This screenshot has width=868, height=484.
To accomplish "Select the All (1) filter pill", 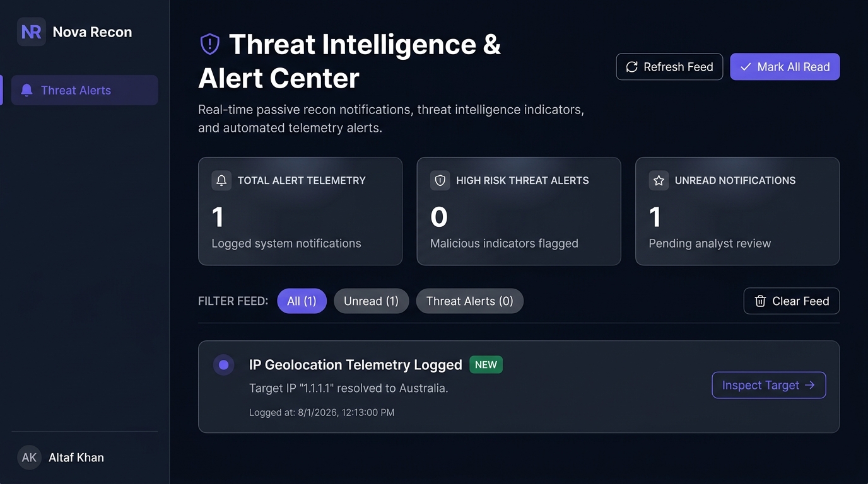I will (302, 301).
